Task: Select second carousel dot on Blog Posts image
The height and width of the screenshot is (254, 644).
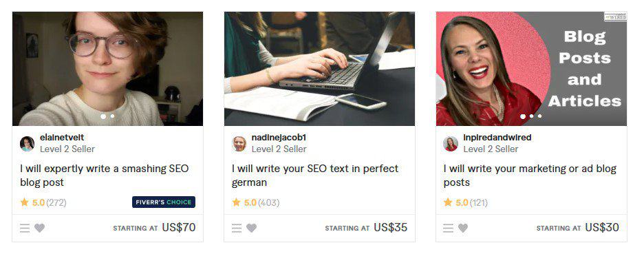Action: coord(531,116)
